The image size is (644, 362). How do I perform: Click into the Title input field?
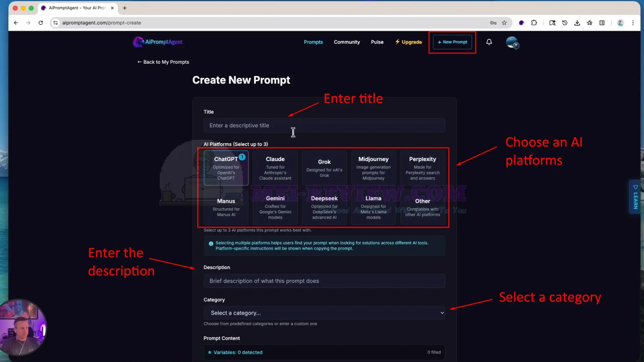click(x=324, y=125)
